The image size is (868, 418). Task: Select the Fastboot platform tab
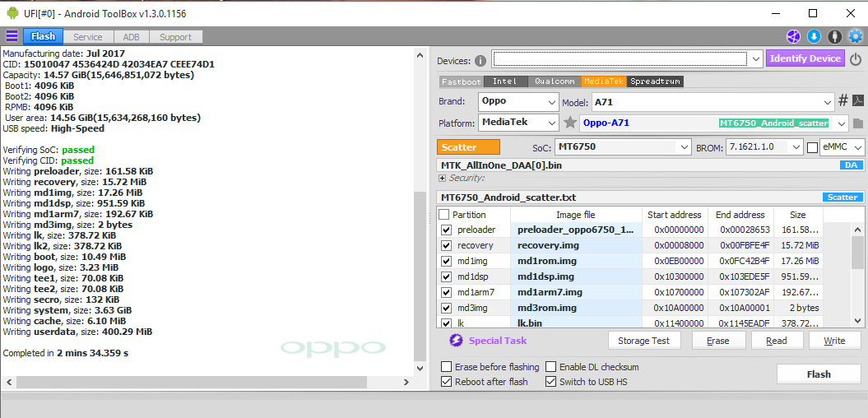tap(462, 81)
